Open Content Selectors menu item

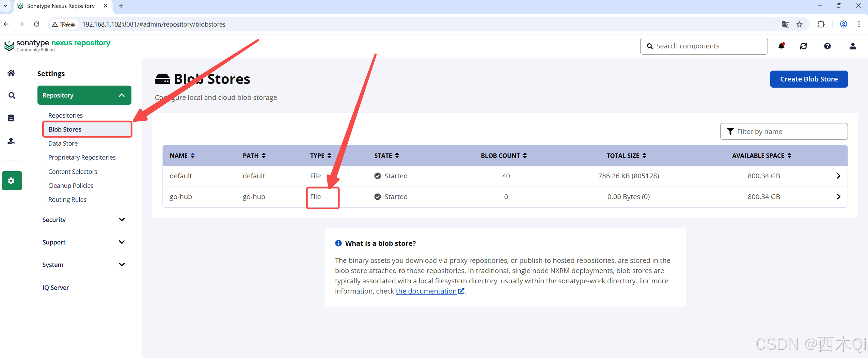pos(73,171)
